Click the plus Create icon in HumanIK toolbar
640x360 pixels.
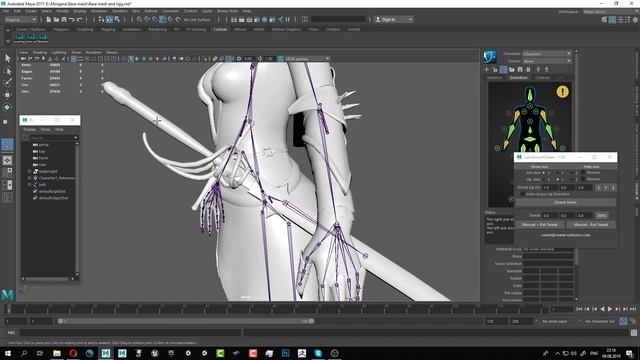click(x=487, y=70)
